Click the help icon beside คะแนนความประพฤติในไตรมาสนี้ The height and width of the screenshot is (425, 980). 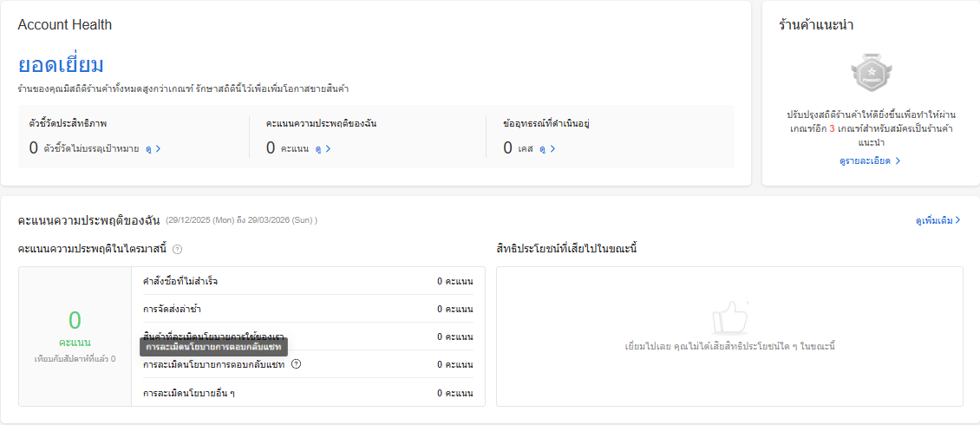(177, 250)
